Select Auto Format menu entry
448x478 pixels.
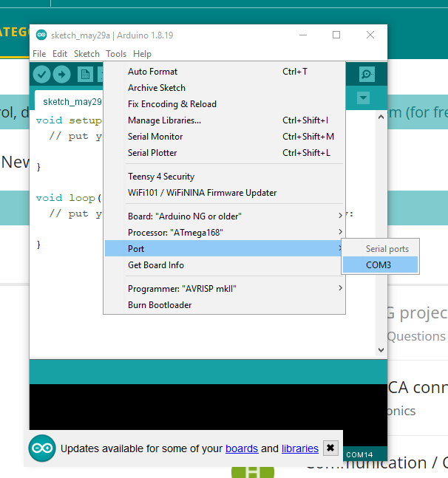[224, 72]
